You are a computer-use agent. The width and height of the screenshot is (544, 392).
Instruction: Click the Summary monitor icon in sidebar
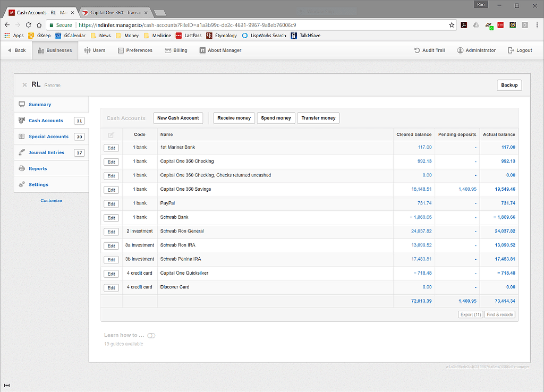(x=22, y=104)
